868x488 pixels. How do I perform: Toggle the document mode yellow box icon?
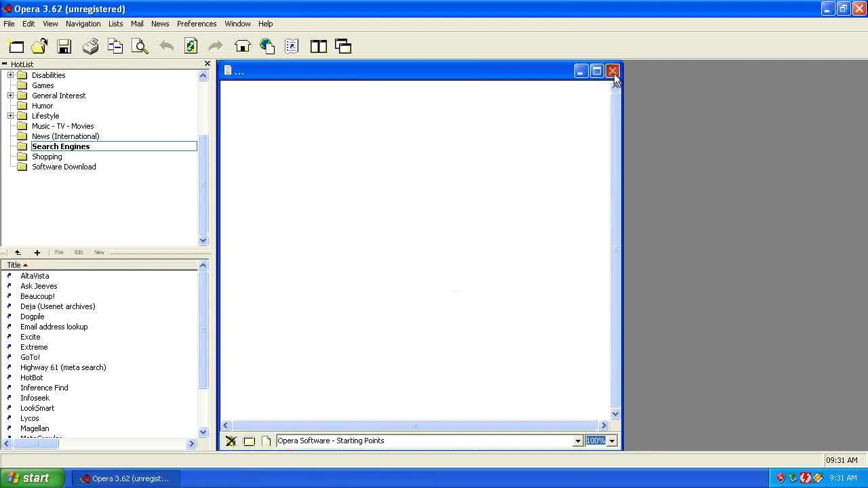(249, 441)
